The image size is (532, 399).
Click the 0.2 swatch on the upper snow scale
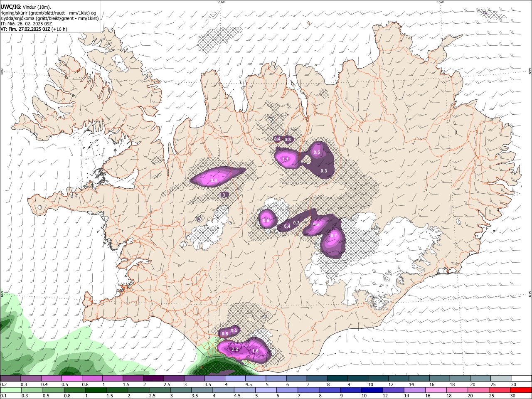coord(11,379)
